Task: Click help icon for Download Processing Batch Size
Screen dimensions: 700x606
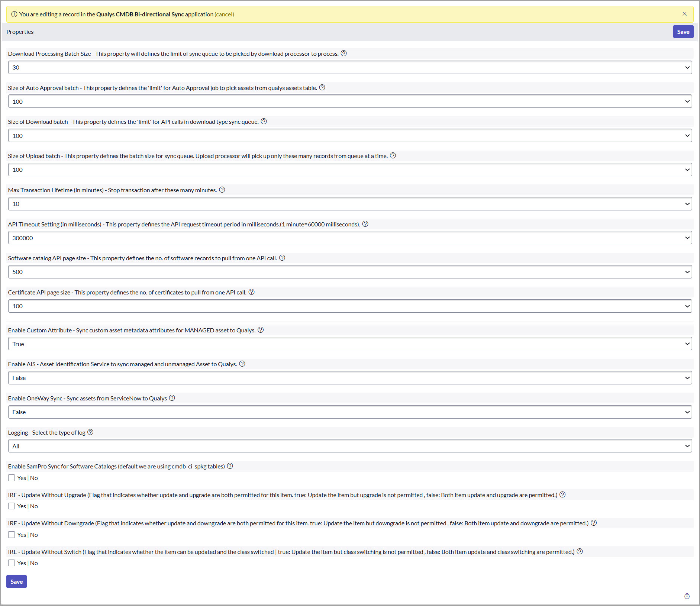Action: point(344,54)
